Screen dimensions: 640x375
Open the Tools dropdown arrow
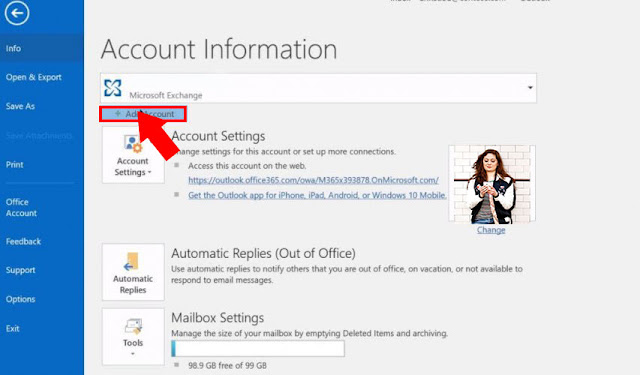pyautogui.click(x=133, y=354)
